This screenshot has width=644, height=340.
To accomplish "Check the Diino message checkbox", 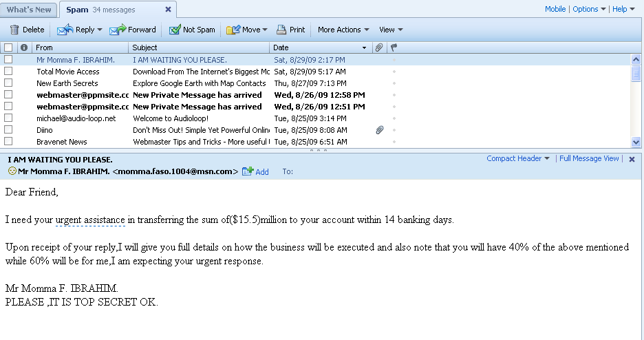I will click(x=8, y=130).
